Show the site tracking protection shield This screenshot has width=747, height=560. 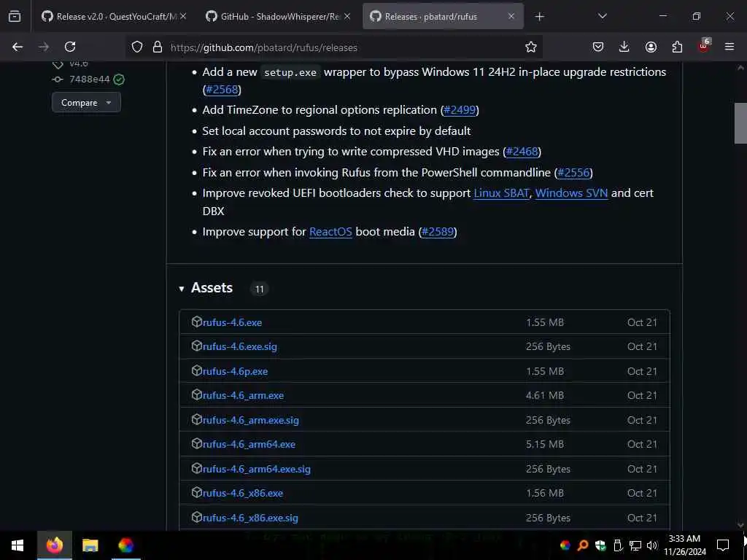(x=137, y=47)
